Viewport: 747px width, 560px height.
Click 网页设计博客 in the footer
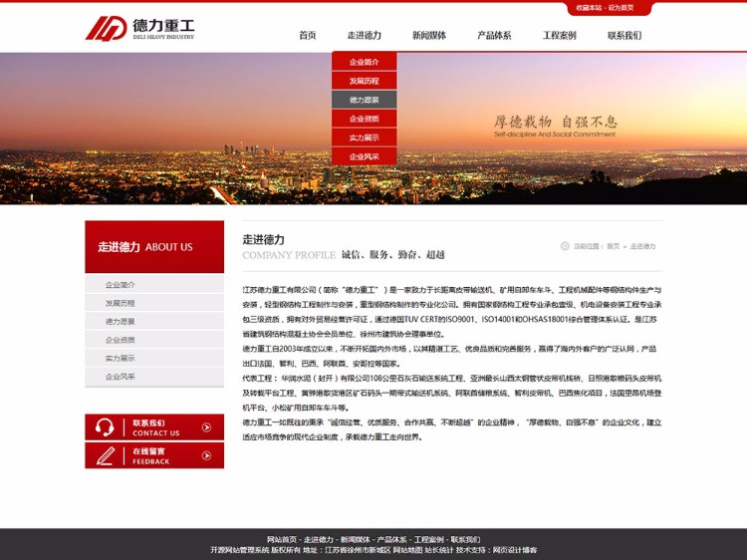click(x=515, y=550)
